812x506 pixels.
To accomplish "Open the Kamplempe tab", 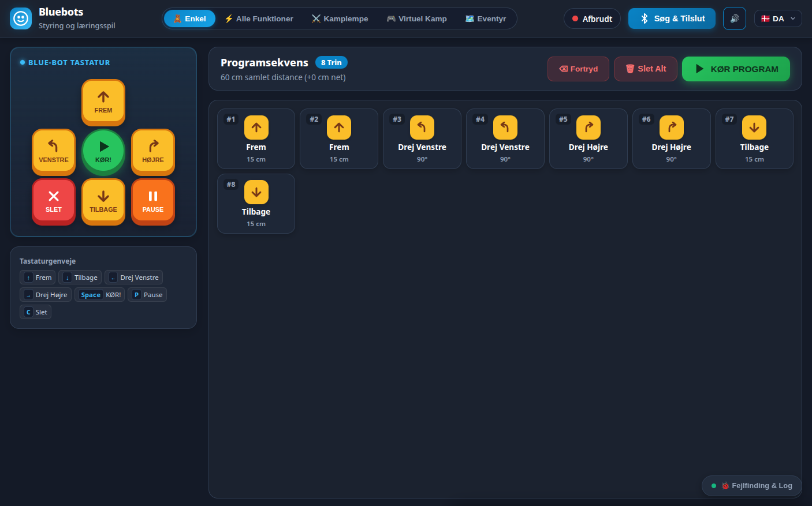I will (x=340, y=18).
